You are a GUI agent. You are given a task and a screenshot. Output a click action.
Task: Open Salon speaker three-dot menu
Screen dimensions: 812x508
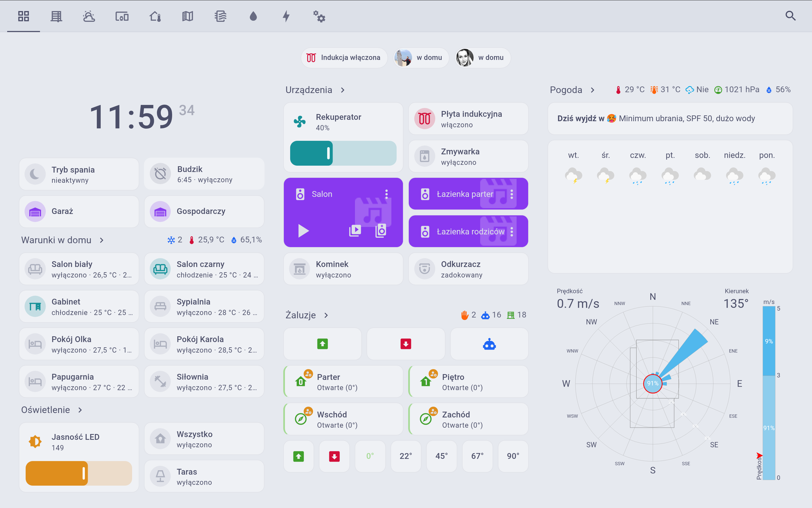point(386,194)
